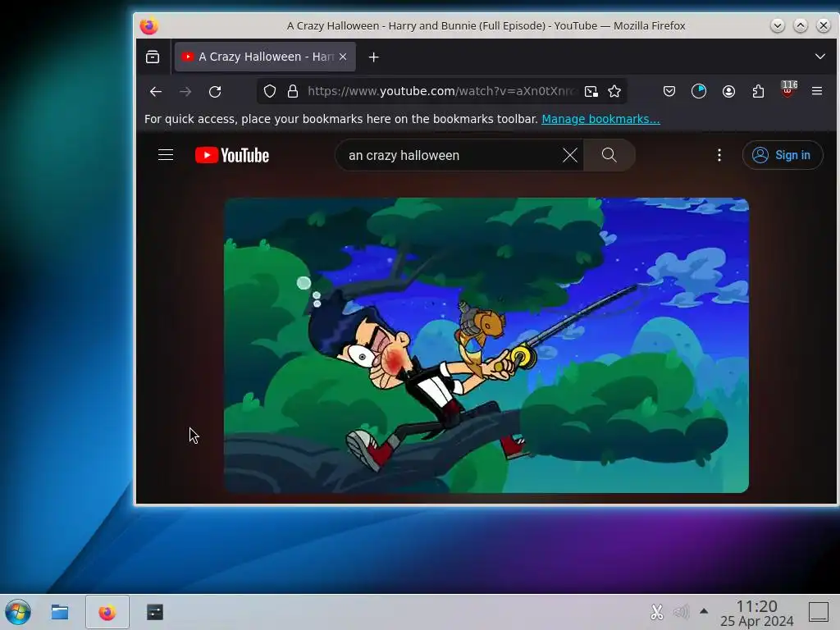Maximize the Firefox window
Screen dimensions: 840x630
tap(801, 25)
